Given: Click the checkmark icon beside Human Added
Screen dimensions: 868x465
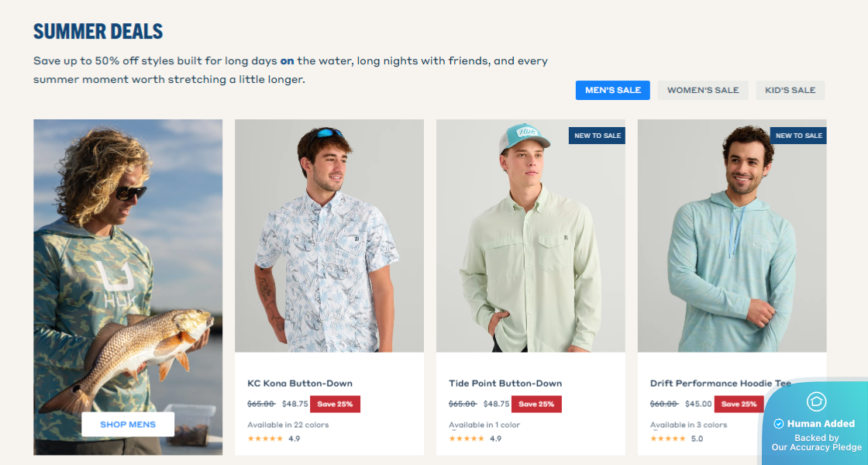Looking at the screenshot, I should coord(778,424).
